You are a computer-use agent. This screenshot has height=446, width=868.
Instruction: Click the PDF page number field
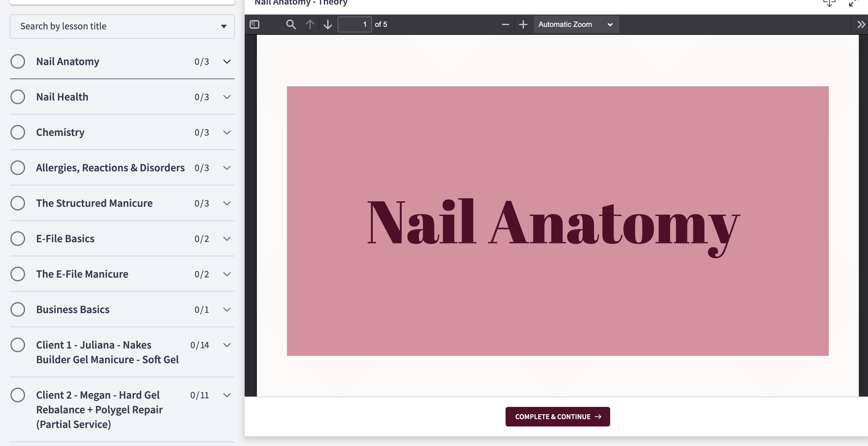[354, 24]
